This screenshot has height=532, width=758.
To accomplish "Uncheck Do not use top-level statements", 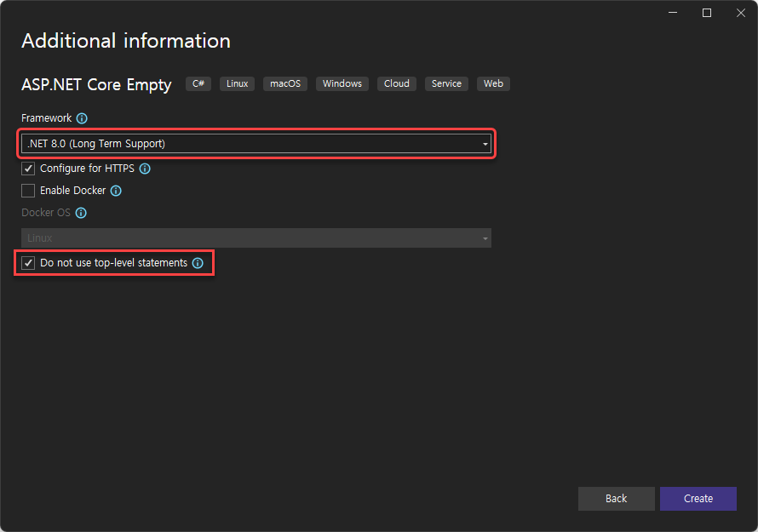I will (x=28, y=263).
